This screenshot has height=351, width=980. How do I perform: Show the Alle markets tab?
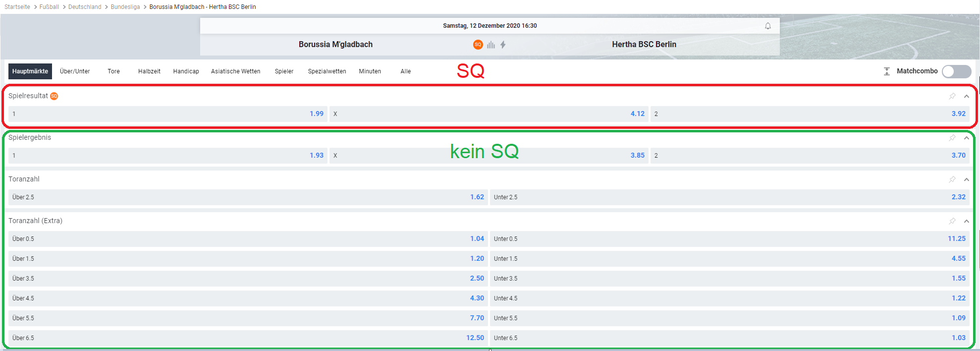pos(406,71)
